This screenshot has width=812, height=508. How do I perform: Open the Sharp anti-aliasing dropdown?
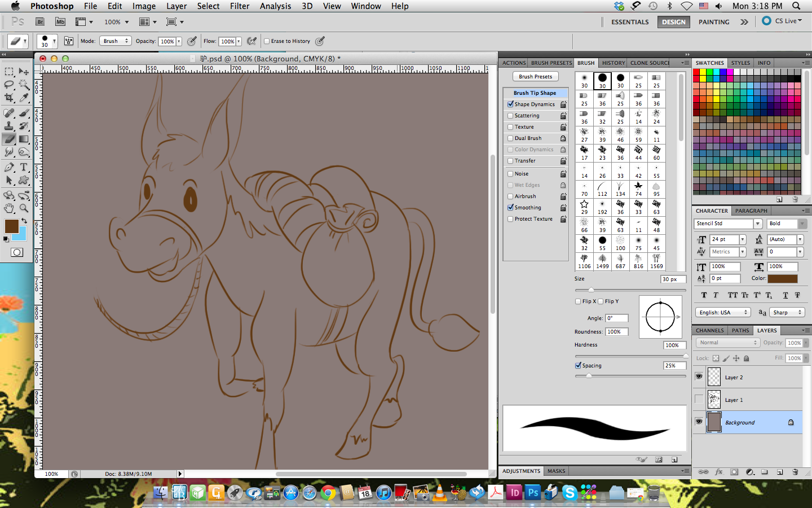point(787,312)
